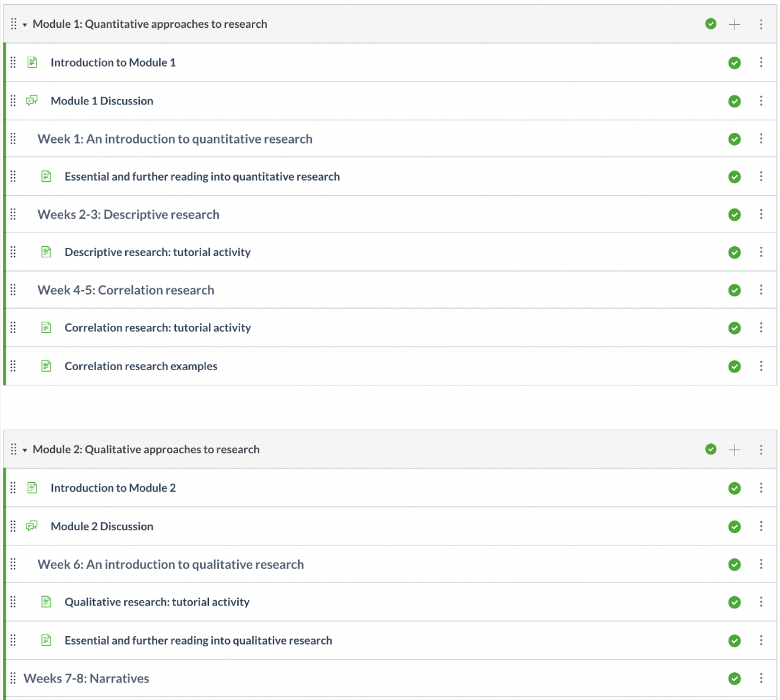Click drag handle for Week 6 qualitative research header
The width and height of the screenshot is (780, 700).
(x=14, y=564)
